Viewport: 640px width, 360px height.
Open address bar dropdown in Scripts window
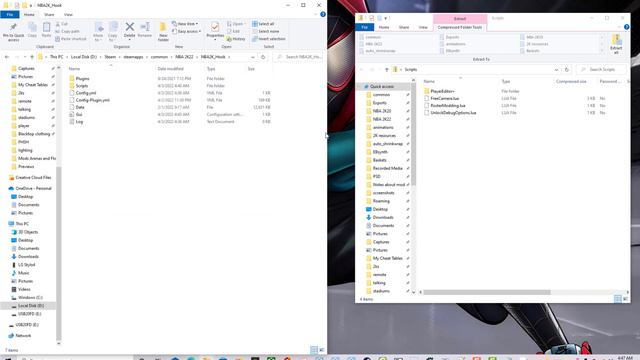[x=557, y=70]
